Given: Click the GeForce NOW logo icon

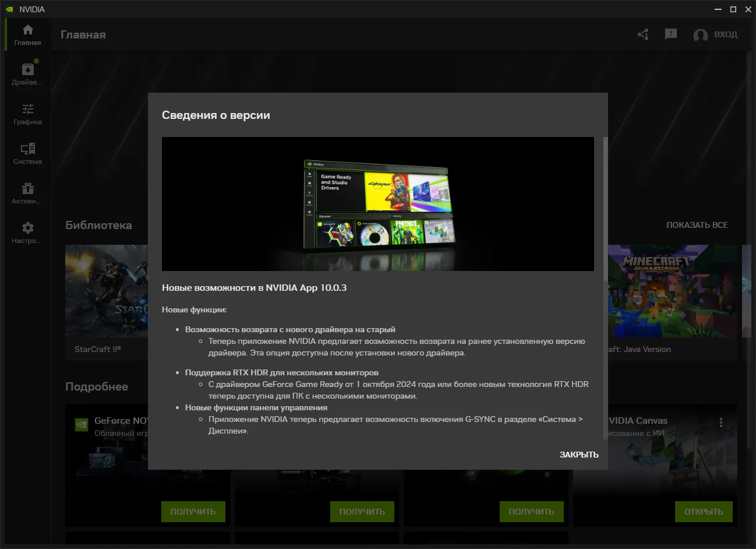Looking at the screenshot, I should point(82,424).
